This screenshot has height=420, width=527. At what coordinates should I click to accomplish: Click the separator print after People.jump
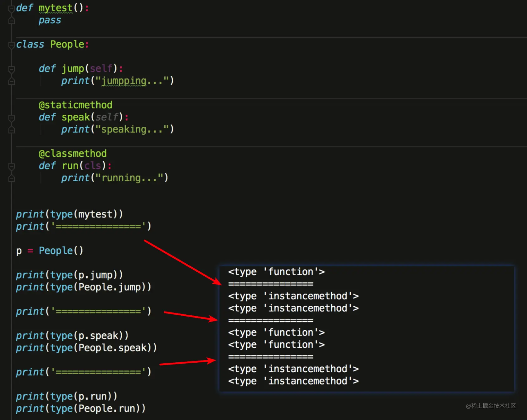(84, 311)
